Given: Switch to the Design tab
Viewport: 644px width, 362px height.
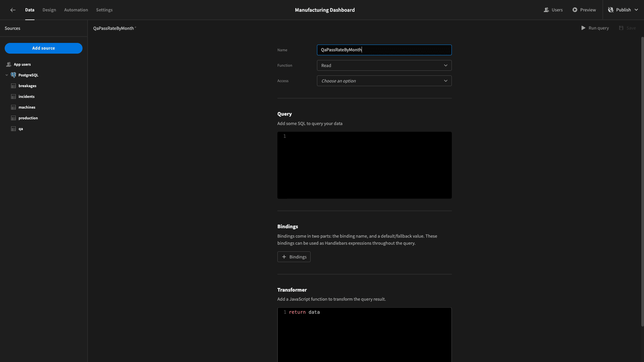Looking at the screenshot, I should point(49,10).
